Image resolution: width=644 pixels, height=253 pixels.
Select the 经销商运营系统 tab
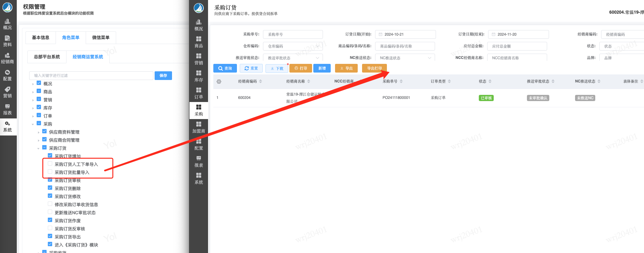[88, 57]
